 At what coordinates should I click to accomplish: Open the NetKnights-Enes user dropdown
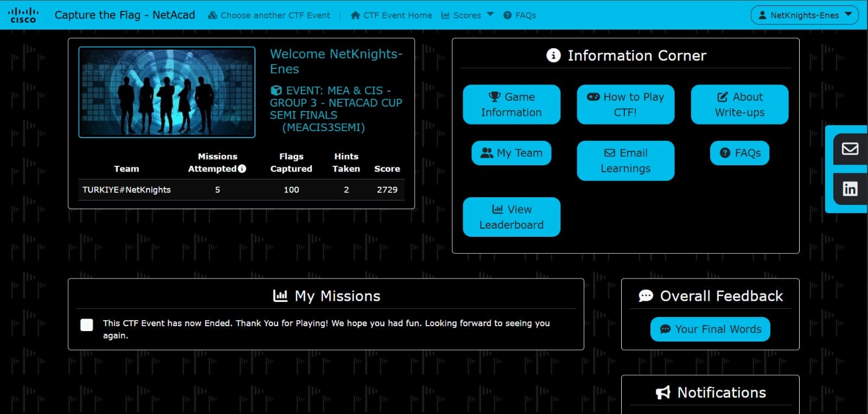804,15
